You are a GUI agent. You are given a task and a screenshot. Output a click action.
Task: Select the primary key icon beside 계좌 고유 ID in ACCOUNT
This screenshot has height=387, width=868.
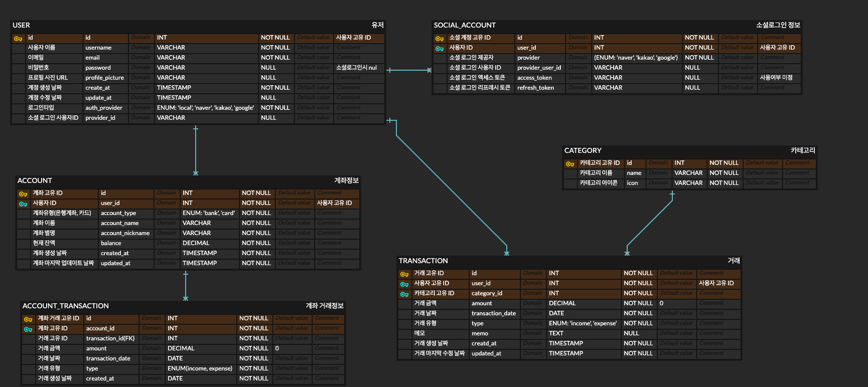pos(23,193)
